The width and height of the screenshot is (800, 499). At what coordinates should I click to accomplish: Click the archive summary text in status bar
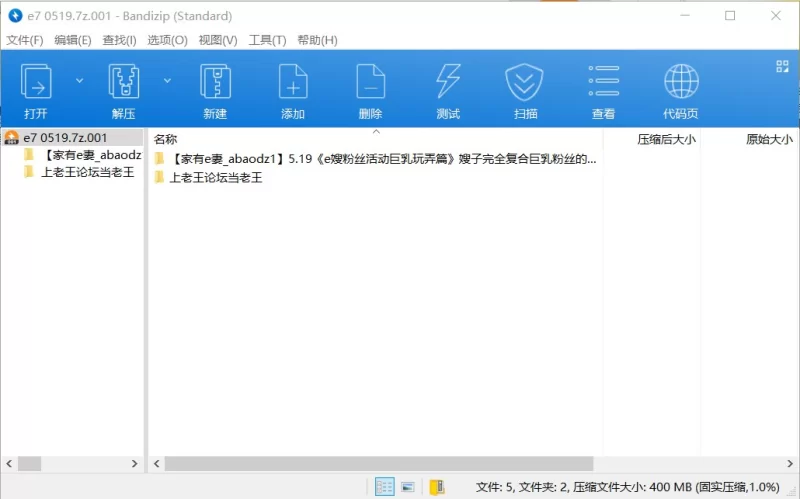click(628, 487)
